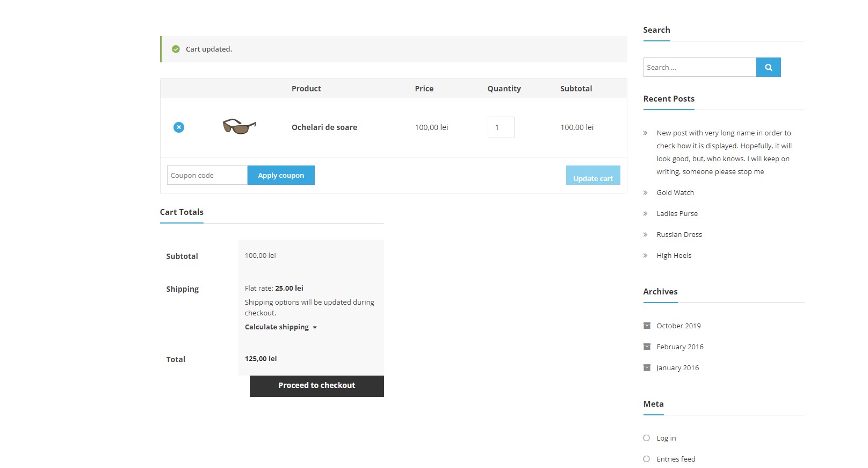Viewport: 868px width, 468px height.
Task: Click the January 2016 archive box icon
Action: pyautogui.click(x=647, y=368)
